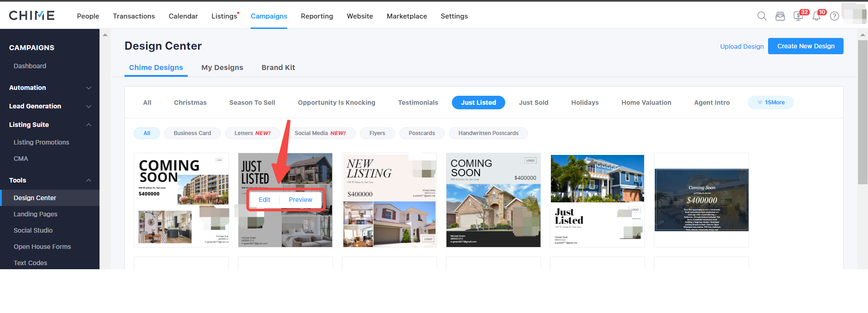This screenshot has height=313, width=868.
Task: Select the Season To Sell category
Action: (252, 103)
